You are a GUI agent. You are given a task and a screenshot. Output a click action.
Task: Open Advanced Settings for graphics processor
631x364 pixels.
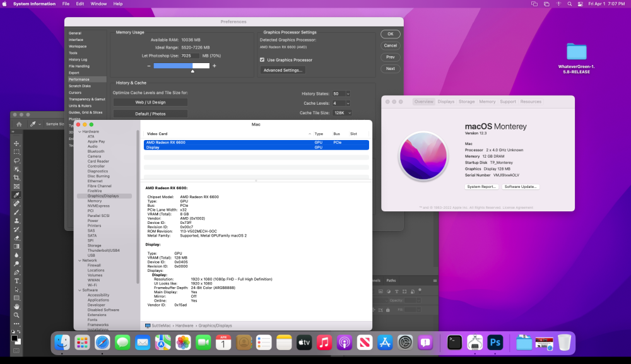283,71
